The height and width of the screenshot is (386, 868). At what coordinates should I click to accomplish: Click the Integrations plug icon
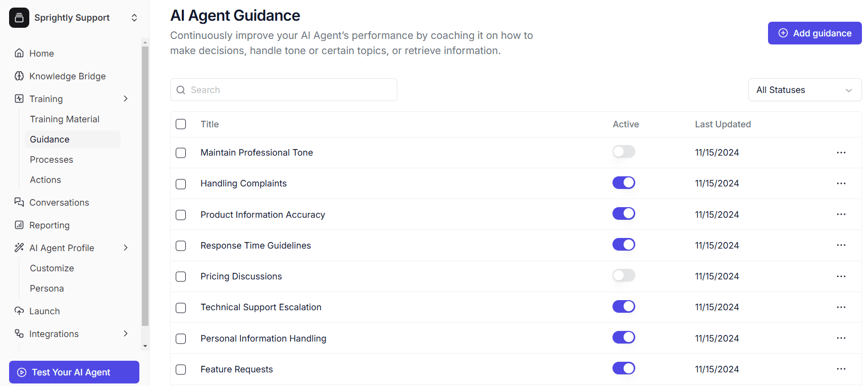pos(19,333)
